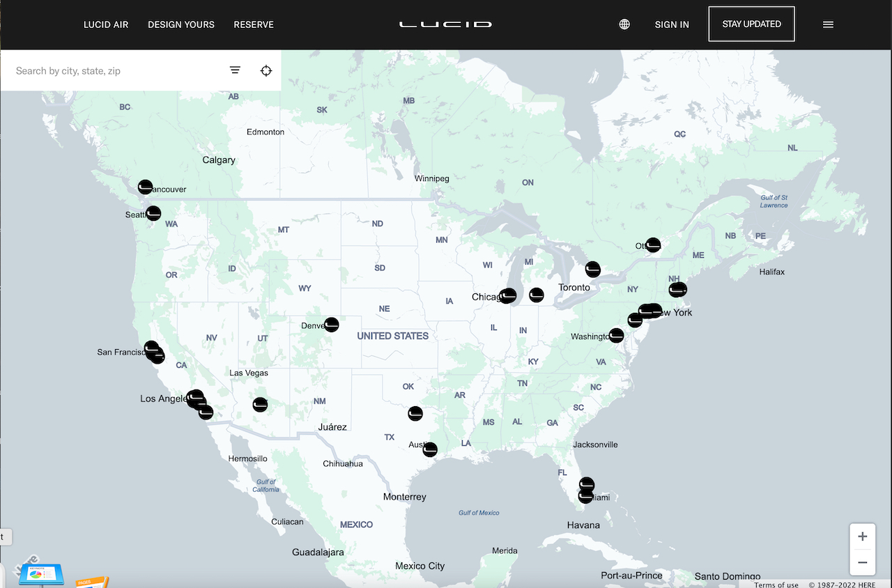Select the Arizona Lucid location marker
This screenshot has width=892, height=588.
tap(260, 404)
